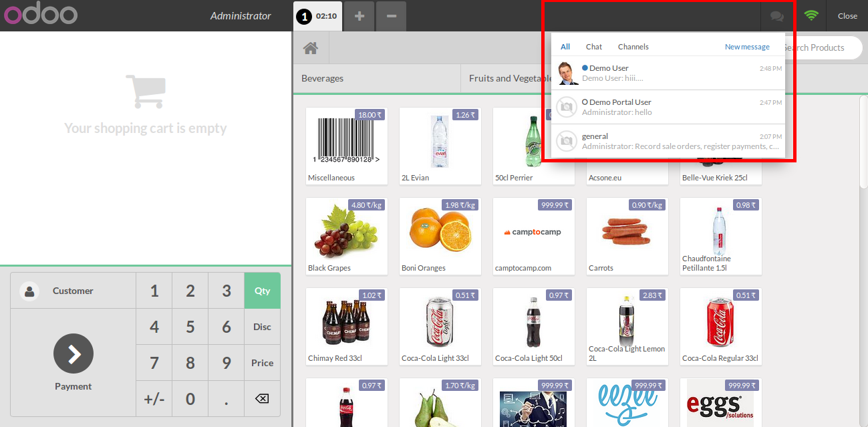Select the Beverages category
Screen dimensions: 868x427
click(377, 78)
